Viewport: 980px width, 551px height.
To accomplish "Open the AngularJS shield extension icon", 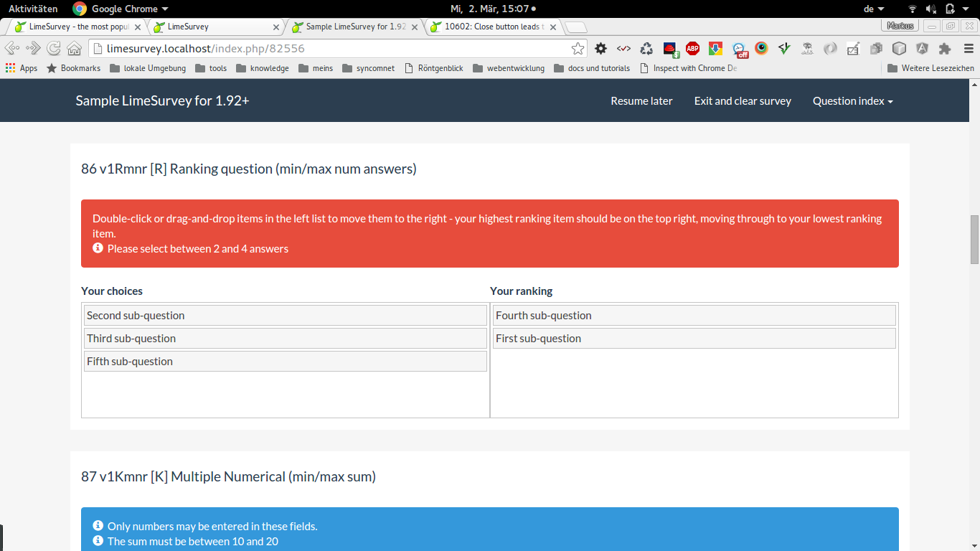I will [922, 48].
